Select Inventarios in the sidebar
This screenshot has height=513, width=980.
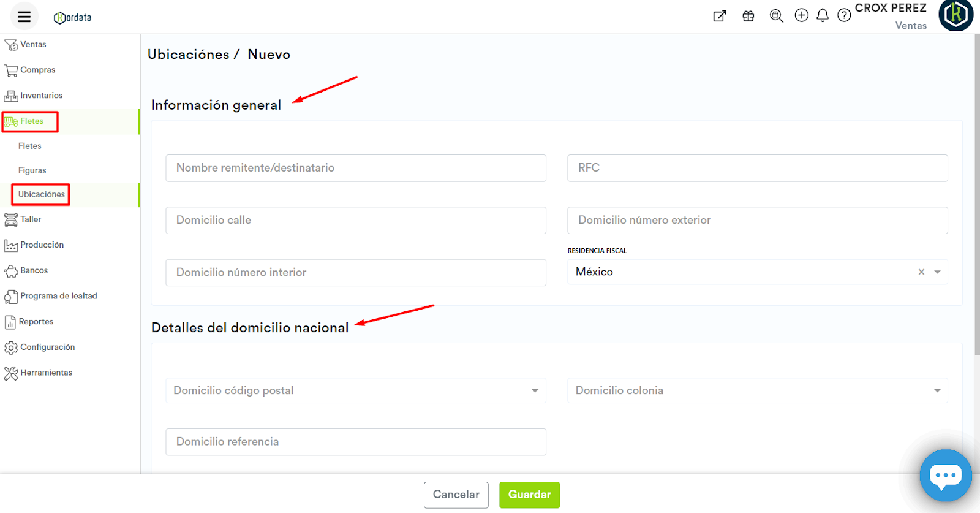click(x=41, y=96)
